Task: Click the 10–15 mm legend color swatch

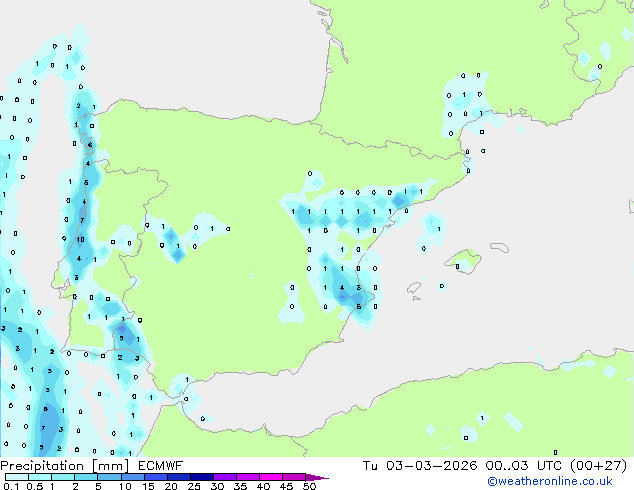Action: click(132, 477)
